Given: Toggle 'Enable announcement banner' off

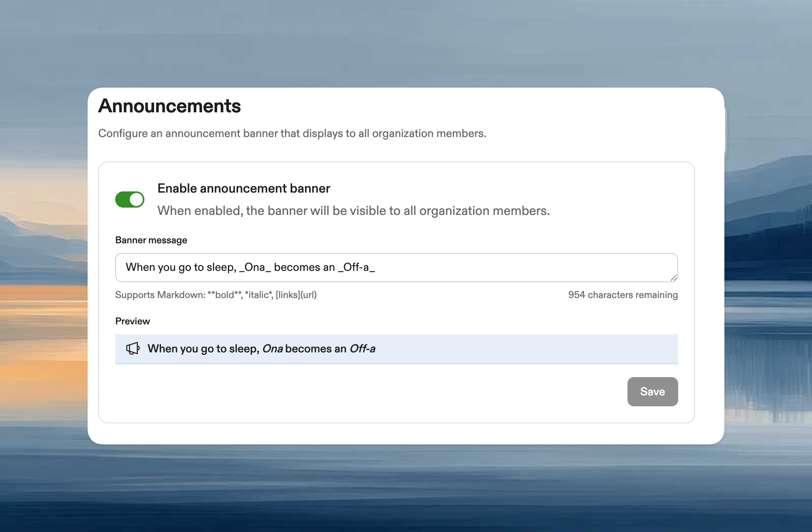Looking at the screenshot, I should tap(130, 199).
